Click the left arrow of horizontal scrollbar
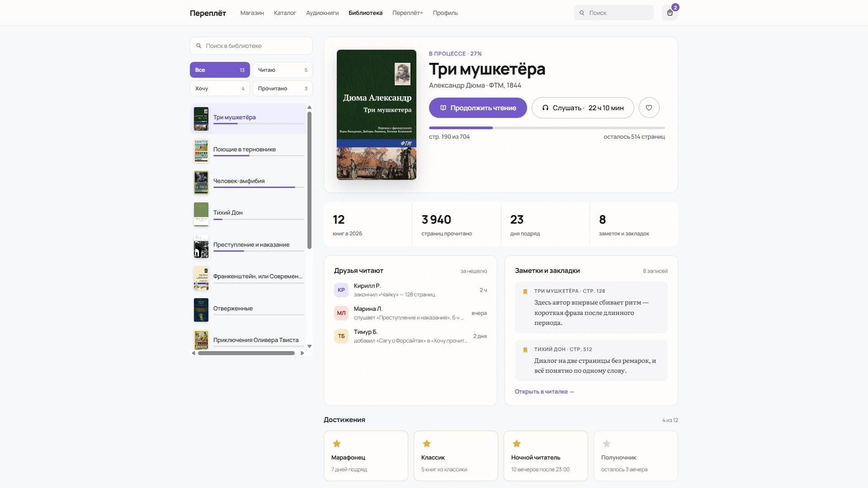This screenshot has width=868, height=488. click(194, 353)
